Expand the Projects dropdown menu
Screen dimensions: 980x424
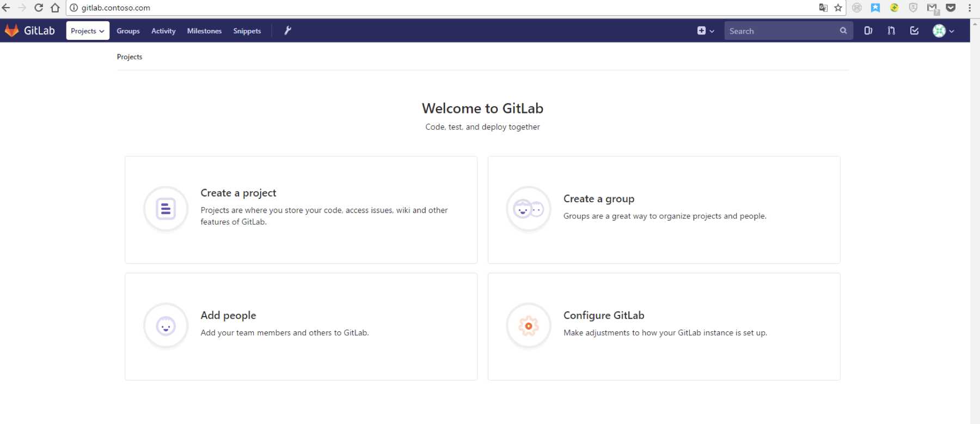[x=88, y=31]
